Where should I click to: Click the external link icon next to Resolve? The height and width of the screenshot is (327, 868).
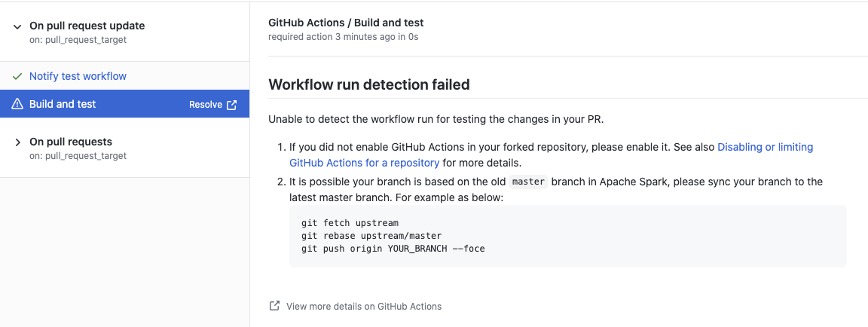click(231, 105)
